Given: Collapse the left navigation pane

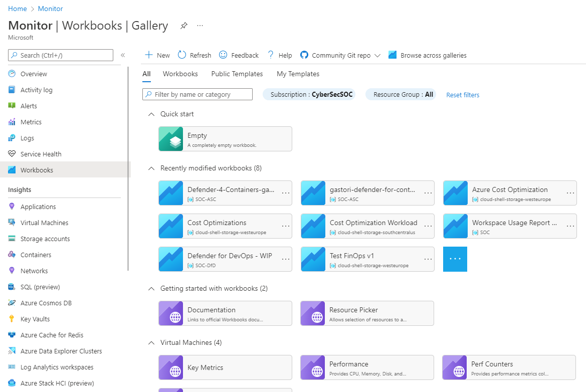Looking at the screenshot, I should (123, 55).
